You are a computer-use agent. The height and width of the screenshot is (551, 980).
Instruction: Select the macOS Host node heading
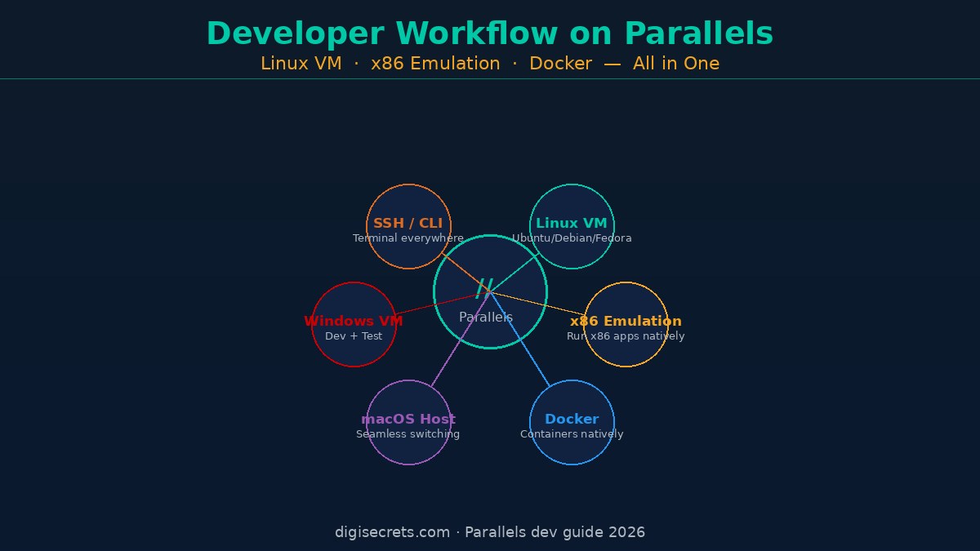tap(408, 419)
